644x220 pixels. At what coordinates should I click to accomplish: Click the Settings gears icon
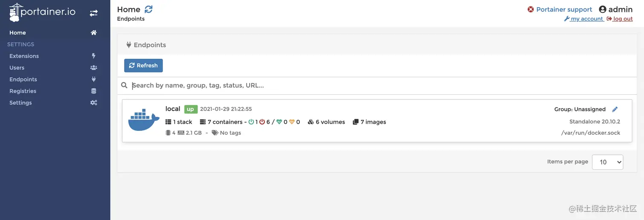(x=94, y=103)
